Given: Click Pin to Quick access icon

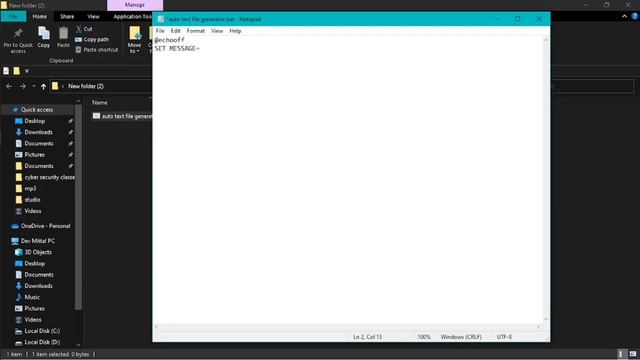Looking at the screenshot, I should 18,40.
